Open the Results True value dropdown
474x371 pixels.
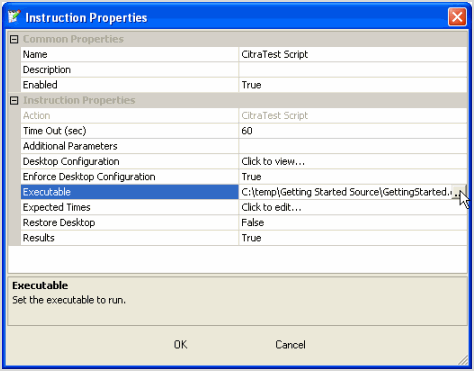(353, 238)
